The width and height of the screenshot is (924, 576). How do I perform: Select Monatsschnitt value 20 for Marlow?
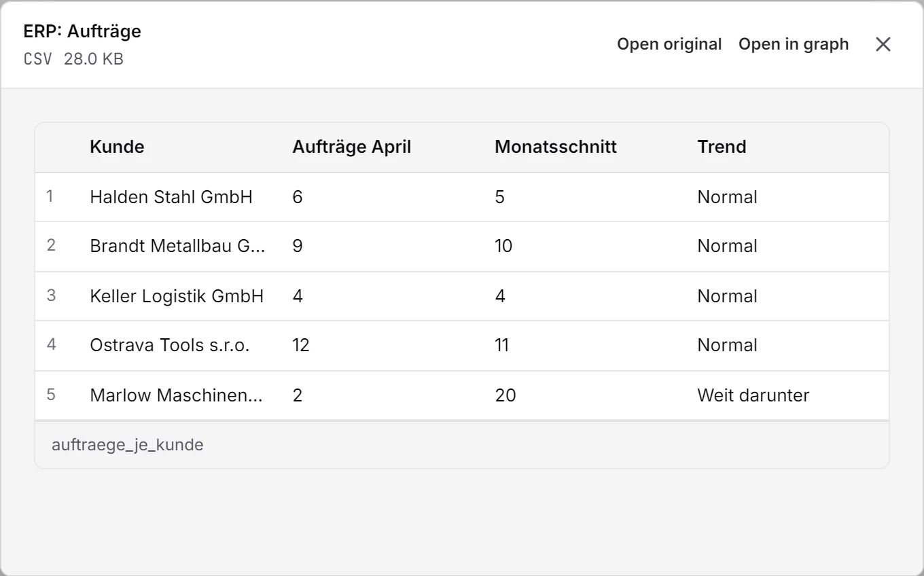[x=505, y=395]
